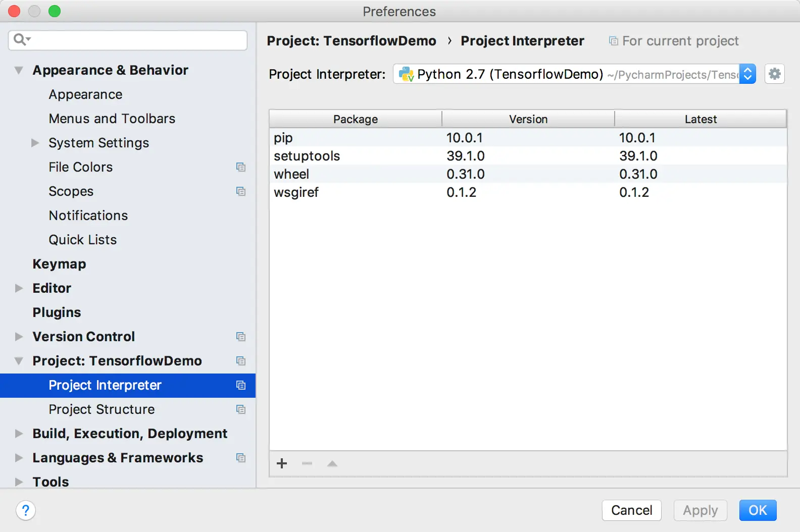Open the Plugins settings page

tap(57, 312)
